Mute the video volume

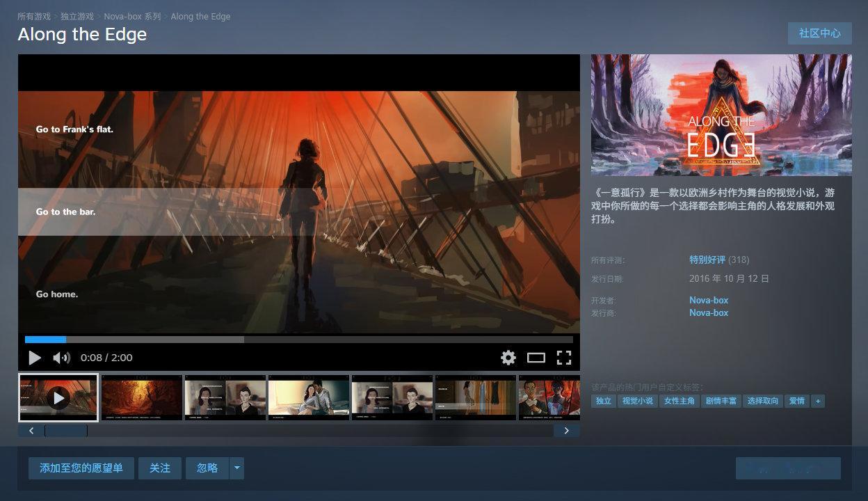(62, 358)
